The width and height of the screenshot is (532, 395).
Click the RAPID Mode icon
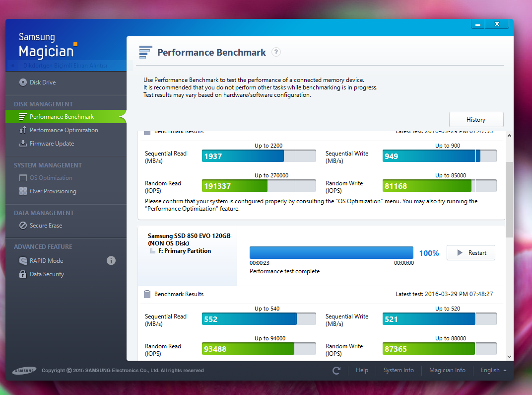click(x=23, y=260)
